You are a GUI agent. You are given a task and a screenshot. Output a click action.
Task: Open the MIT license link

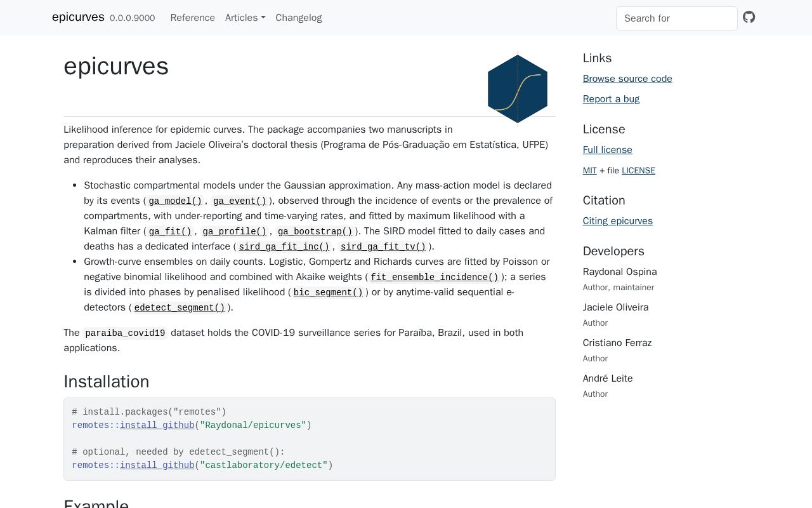pos(590,170)
